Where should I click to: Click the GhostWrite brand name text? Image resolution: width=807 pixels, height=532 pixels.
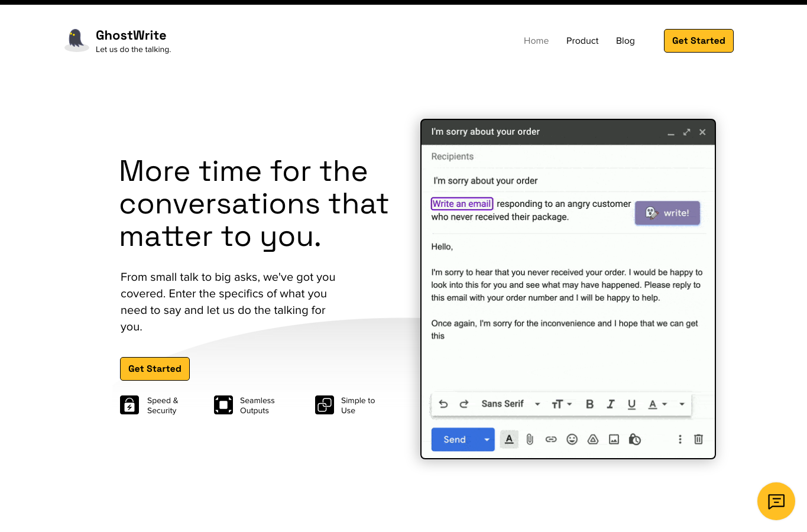[131, 35]
